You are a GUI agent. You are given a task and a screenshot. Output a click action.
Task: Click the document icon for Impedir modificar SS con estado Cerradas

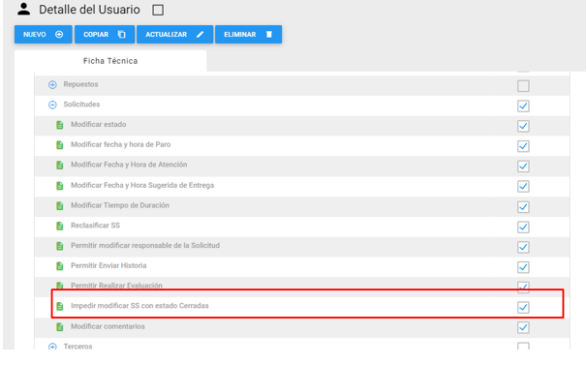coord(60,306)
